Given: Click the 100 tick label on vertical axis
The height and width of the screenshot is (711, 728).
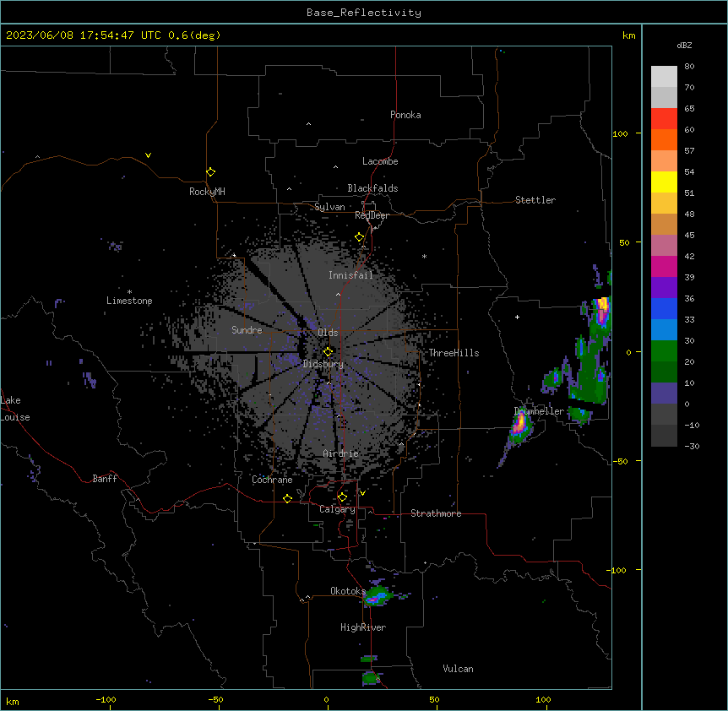Looking at the screenshot, I should [x=620, y=133].
